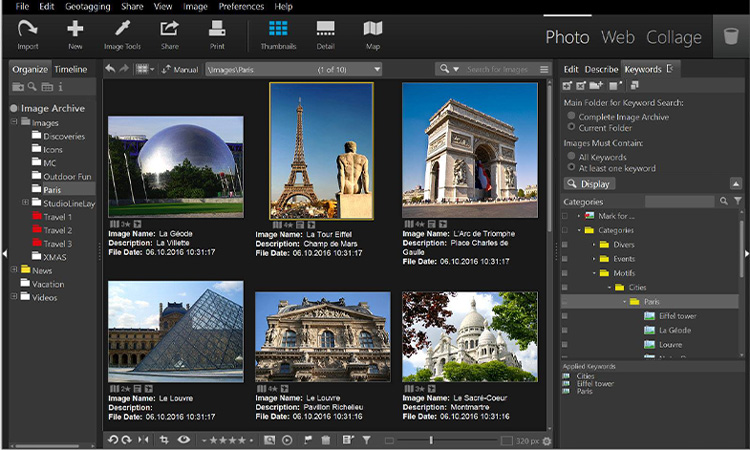The width and height of the screenshot is (750, 450).
Task: Go forward with the forward arrow
Action: tap(124, 69)
